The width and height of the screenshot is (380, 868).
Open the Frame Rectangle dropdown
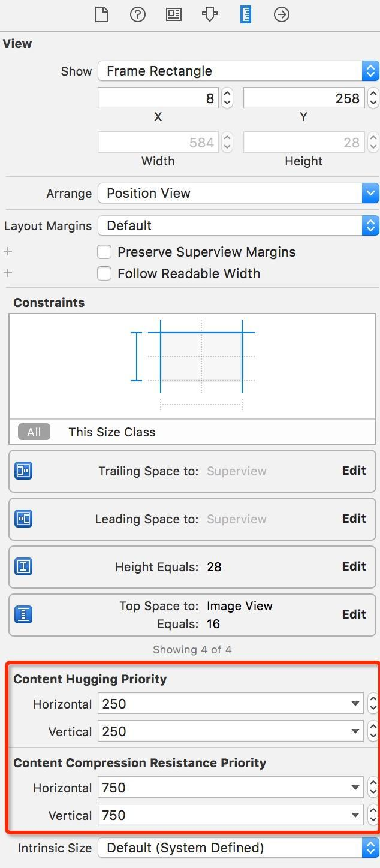click(238, 71)
